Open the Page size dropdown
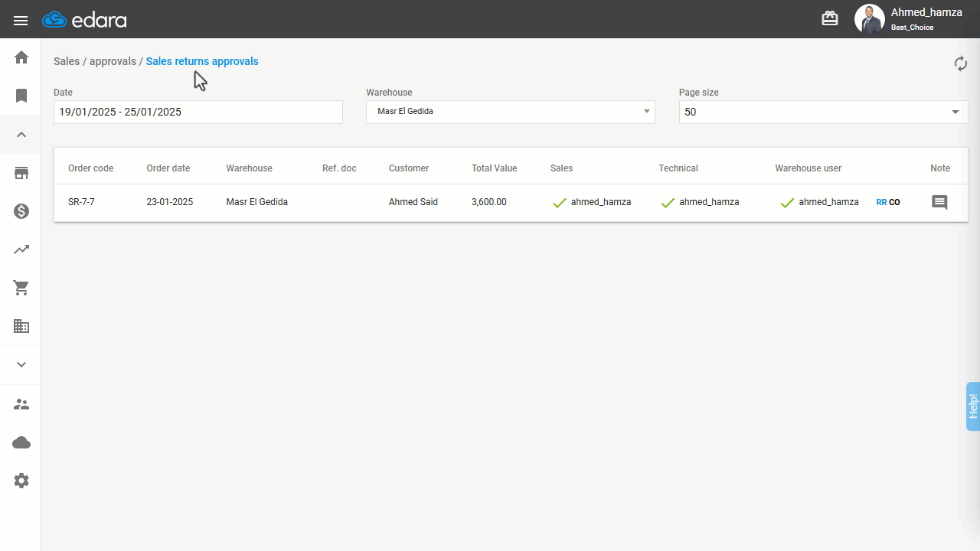The height and width of the screenshot is (551, 980). pos(824,112)
